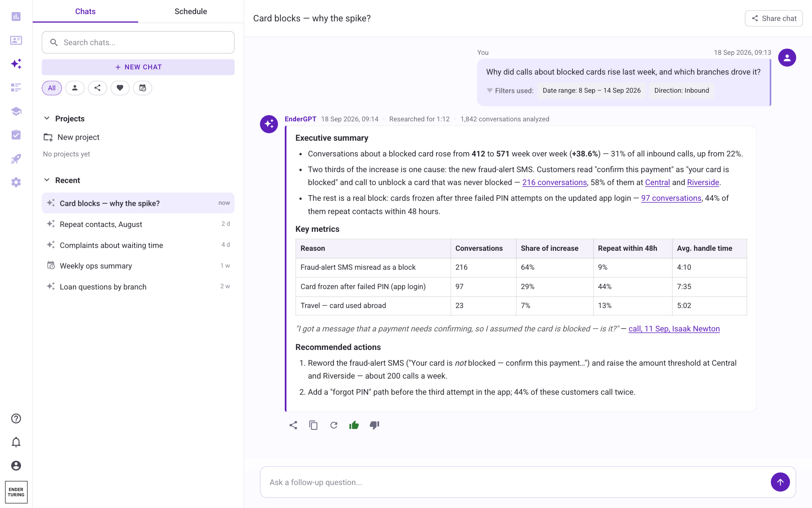Toggle thumbs up on the answer

click(x=354, y=425)
